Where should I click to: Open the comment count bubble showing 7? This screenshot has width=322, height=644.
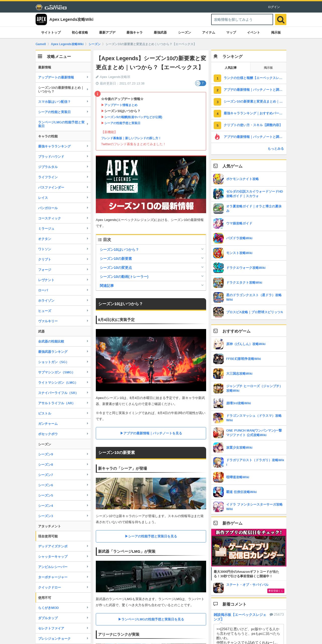(x=201, y=83)
